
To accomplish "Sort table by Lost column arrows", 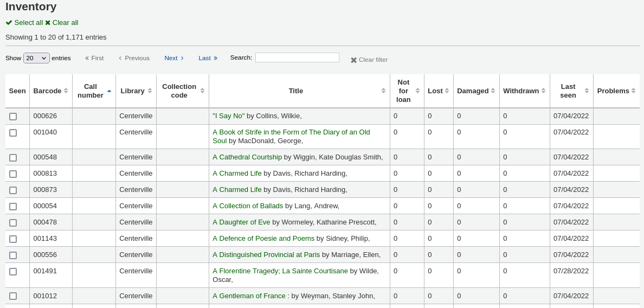I will (447, 91).
